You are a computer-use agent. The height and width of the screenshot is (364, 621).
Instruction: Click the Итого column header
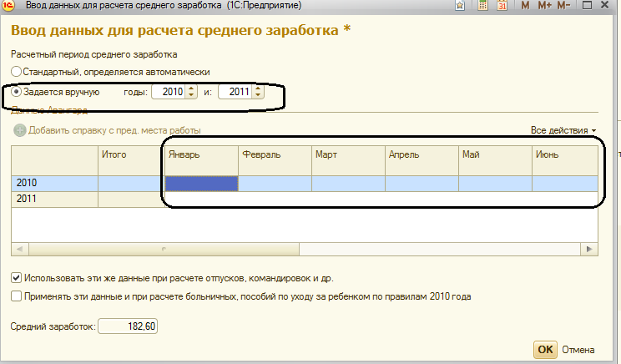pos(131,160)
